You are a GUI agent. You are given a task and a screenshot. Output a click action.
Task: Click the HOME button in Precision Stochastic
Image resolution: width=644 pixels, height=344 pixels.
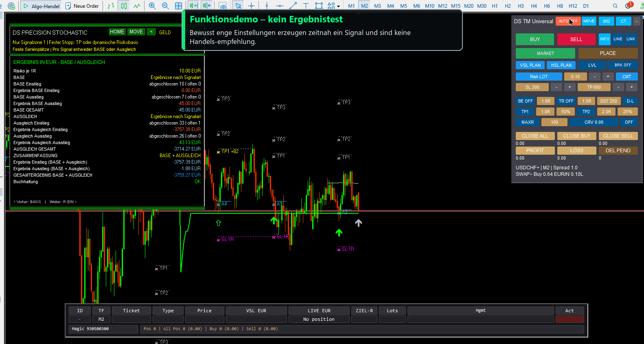point(117,32)
